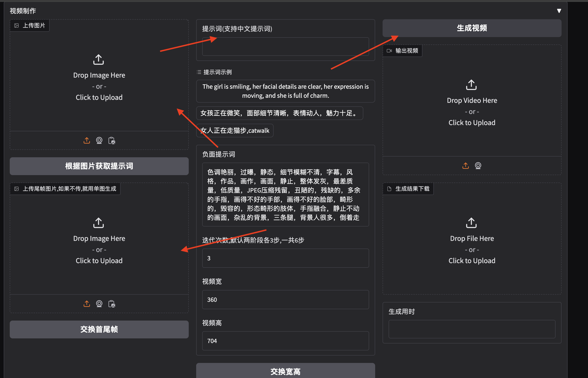Paste from clipboard in 上传尾帧图片 panel
Screen dimensions: 588x378
(x=112, y=304)
